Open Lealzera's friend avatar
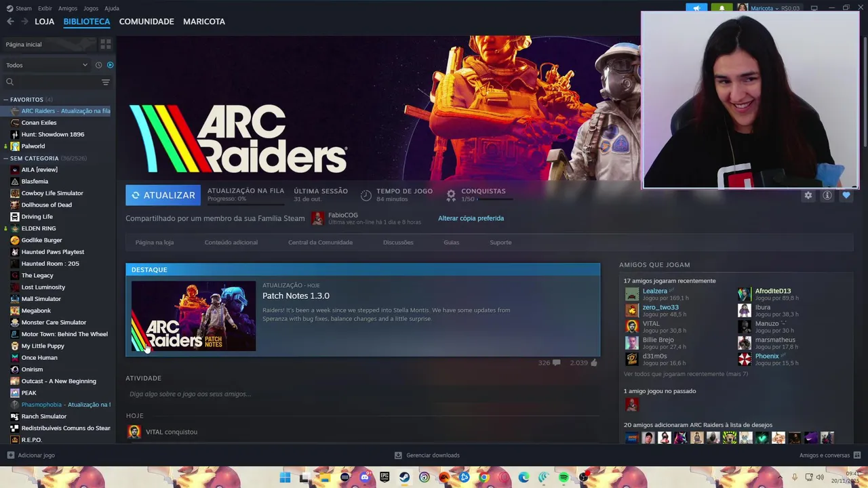Screen dimensions: 868x488 pyautogui.click(x=632, y=294)
